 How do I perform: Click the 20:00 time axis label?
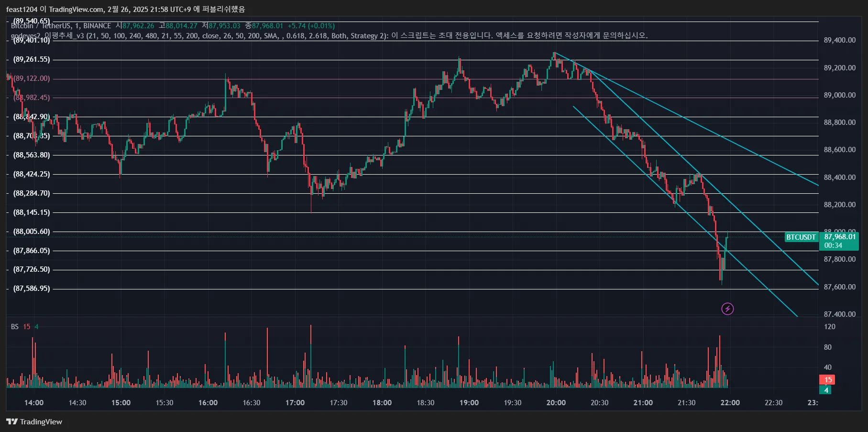point(556,403)
